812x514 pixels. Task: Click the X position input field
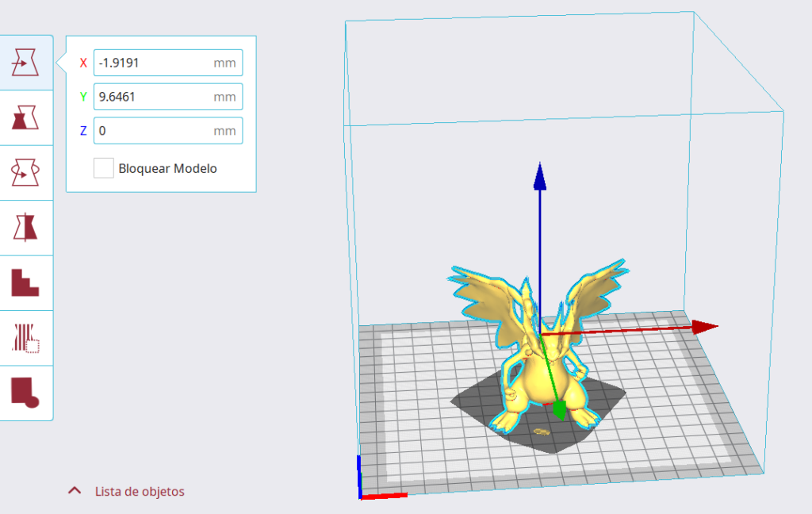(x=151, y=63)
